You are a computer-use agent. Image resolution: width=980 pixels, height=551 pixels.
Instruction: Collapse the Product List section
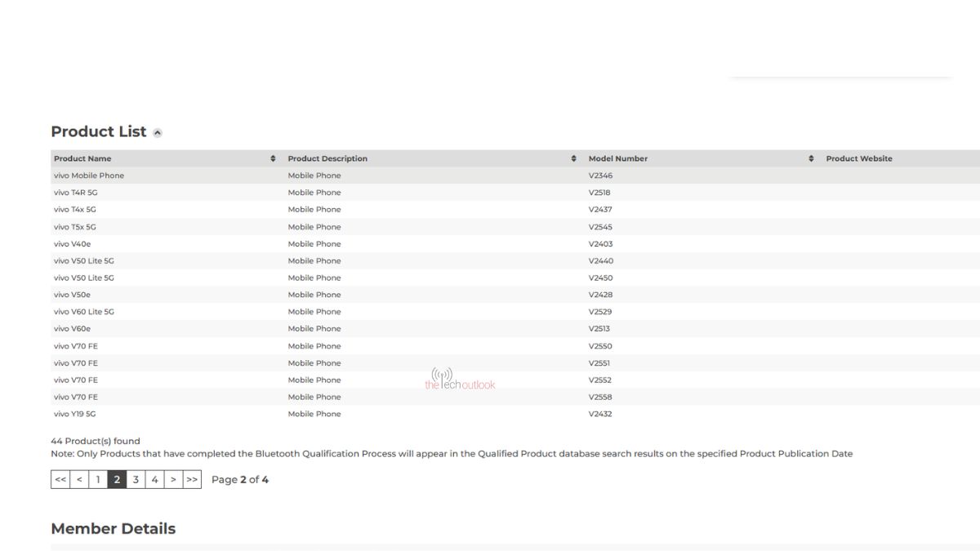[158, 133]
